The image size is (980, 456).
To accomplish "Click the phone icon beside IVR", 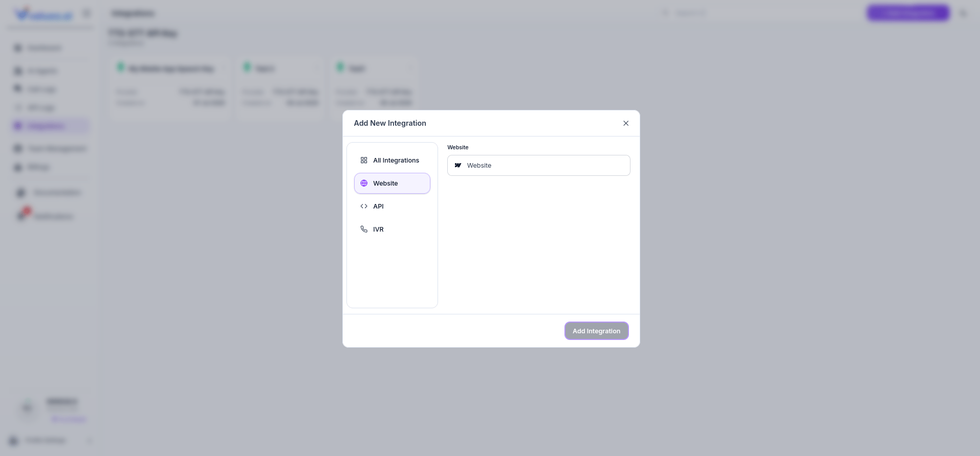I will 364,230.
